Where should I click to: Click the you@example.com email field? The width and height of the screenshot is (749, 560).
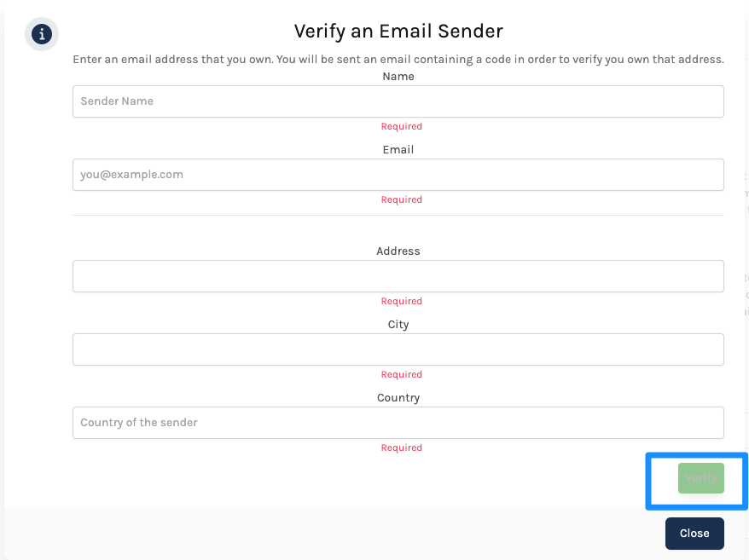tap(398, 175)
